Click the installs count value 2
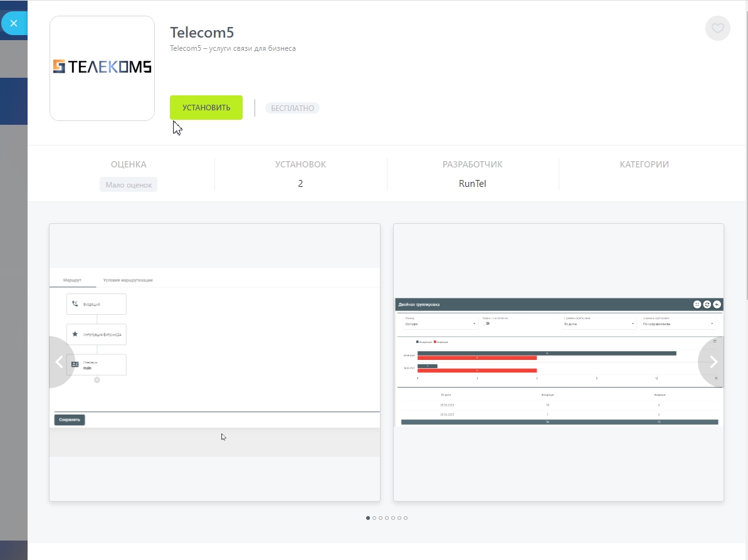Screen dimensions: 748x560 (300, 184)
